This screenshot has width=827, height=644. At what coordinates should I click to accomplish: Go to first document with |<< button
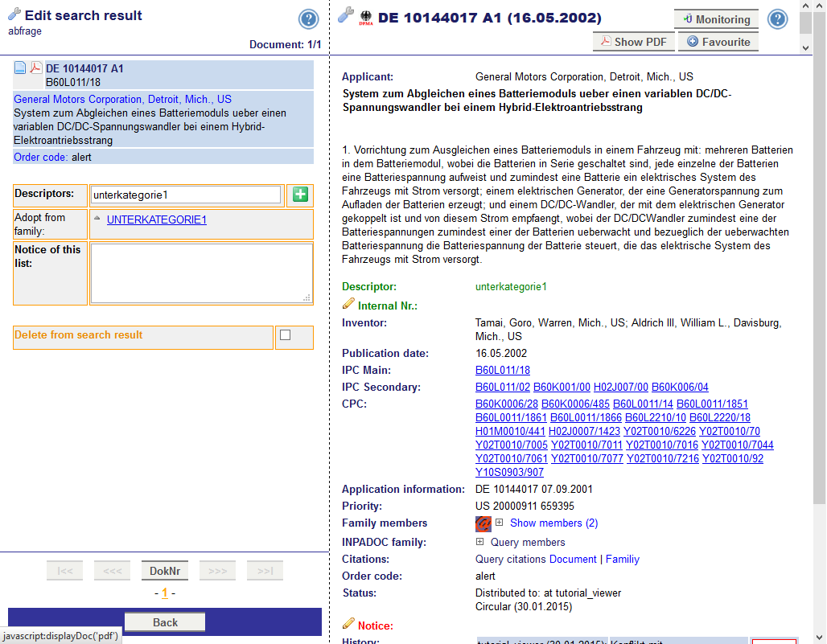point(65,571)
